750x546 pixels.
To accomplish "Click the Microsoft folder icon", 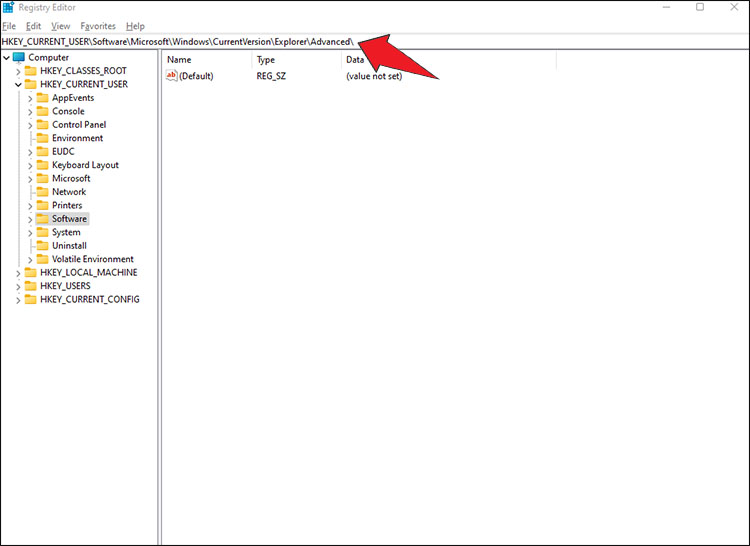I will [43, 178].
